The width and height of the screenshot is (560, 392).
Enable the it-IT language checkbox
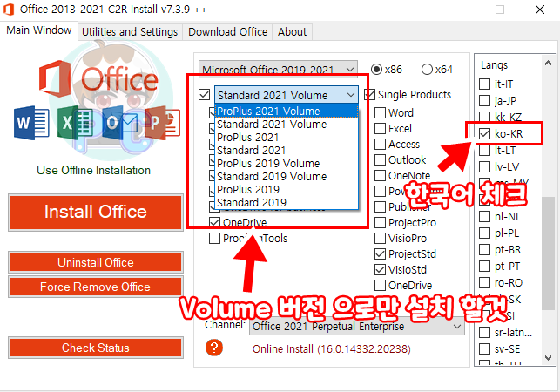(484, 84)
